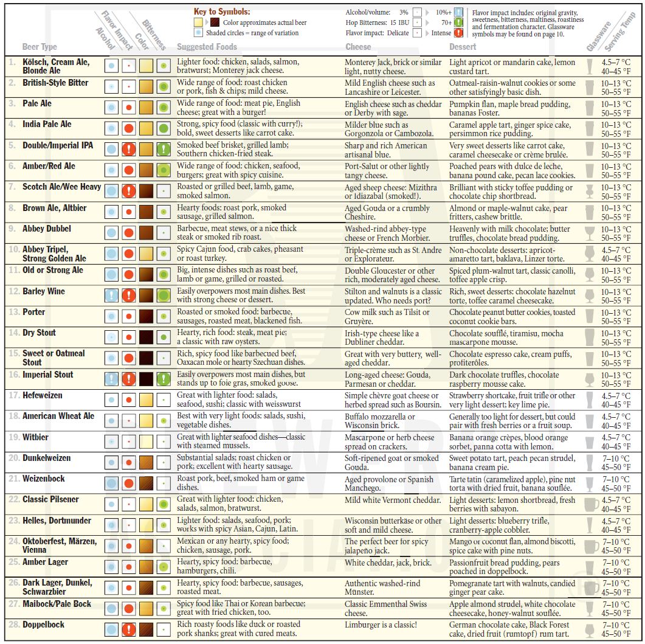The width and height of the screenshot is (645, 644).
Task: Click the alcohol symbol in the Kölsch row
Action: (111, 66)
